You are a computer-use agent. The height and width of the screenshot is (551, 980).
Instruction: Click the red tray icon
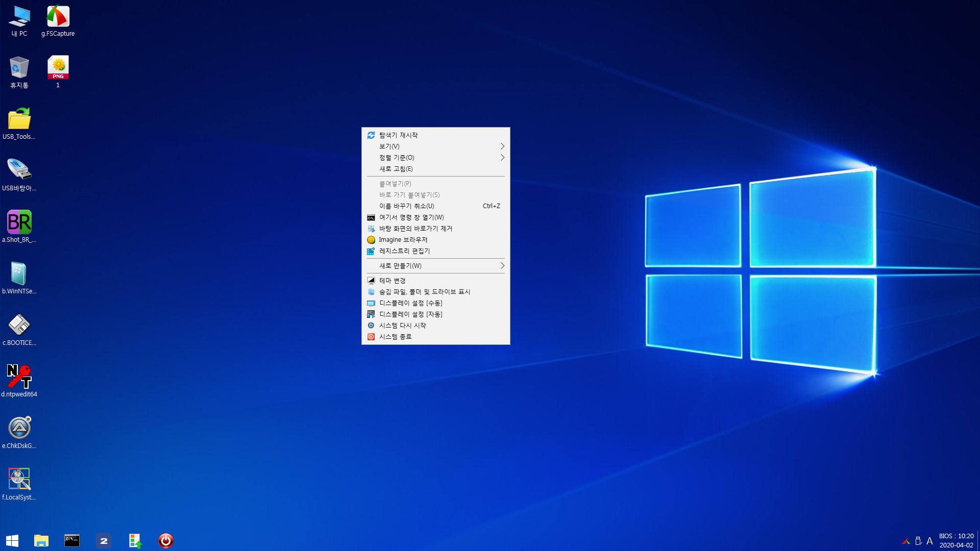tap(906, 541)
